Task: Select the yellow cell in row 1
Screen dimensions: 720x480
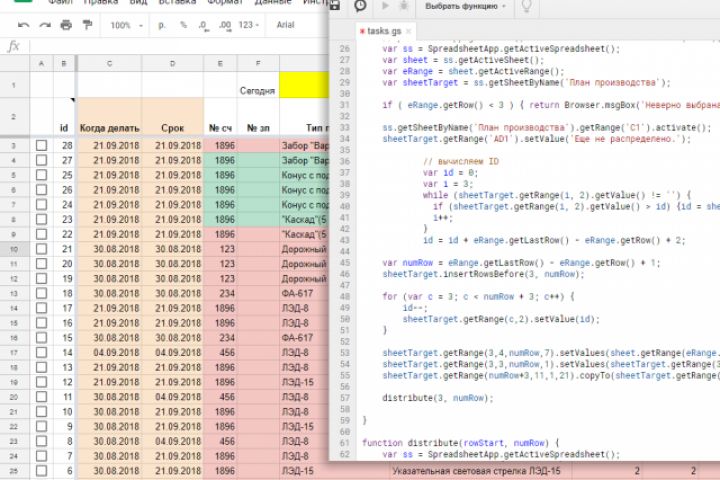Action: pos(304,85)
